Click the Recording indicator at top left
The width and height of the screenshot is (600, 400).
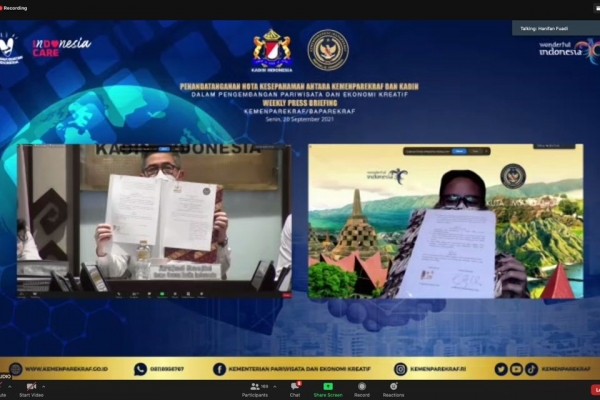click(14, 8)
